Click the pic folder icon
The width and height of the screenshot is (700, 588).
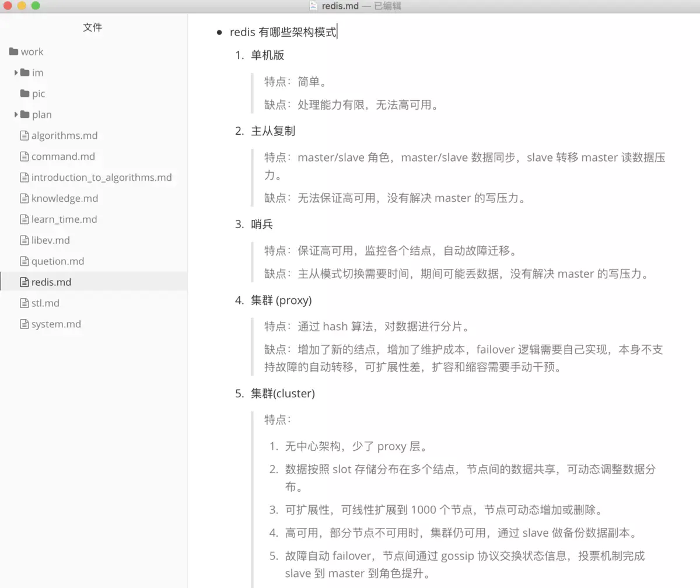coord(24,94)
